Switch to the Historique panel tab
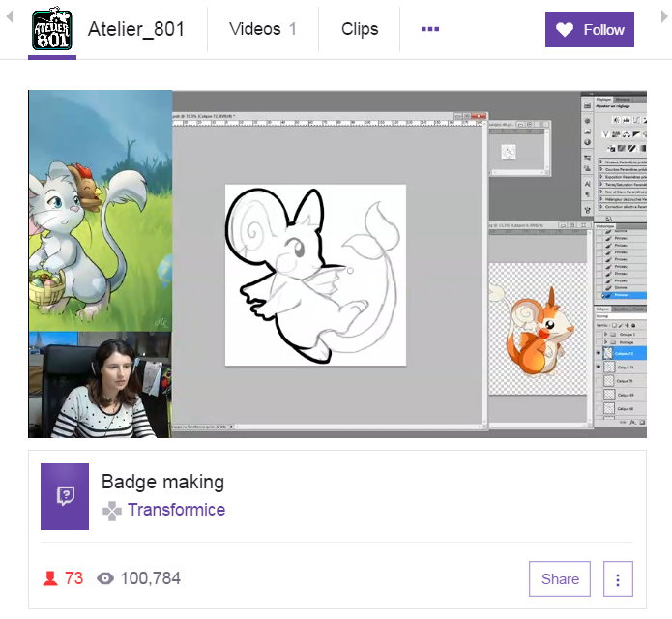The height and width of the screenshot is (619, 672). click(x=605, y=226)
